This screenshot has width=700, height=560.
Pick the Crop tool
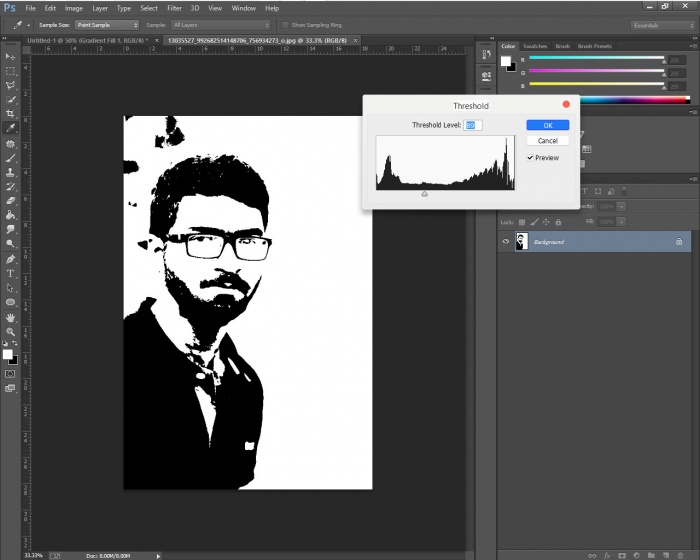coord(11,114)
